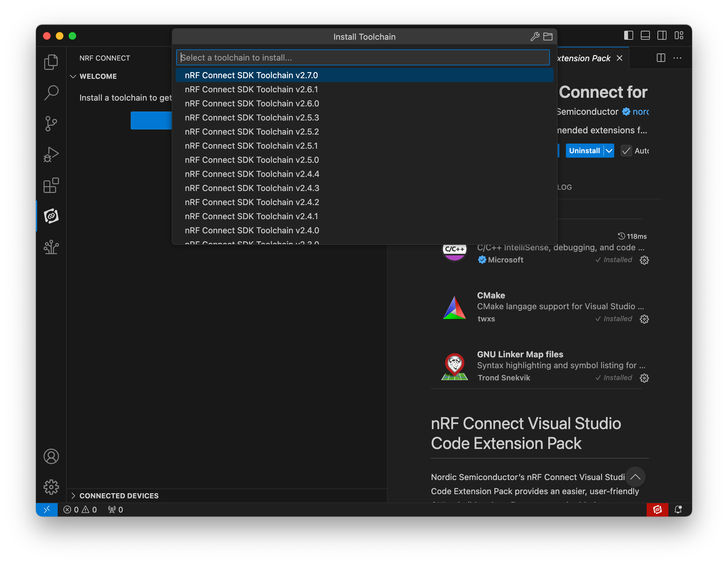This screenshot has height=564, width=728.
Task: Open the Source Control view
Action: pyautogui.click(x=51, y=124)
